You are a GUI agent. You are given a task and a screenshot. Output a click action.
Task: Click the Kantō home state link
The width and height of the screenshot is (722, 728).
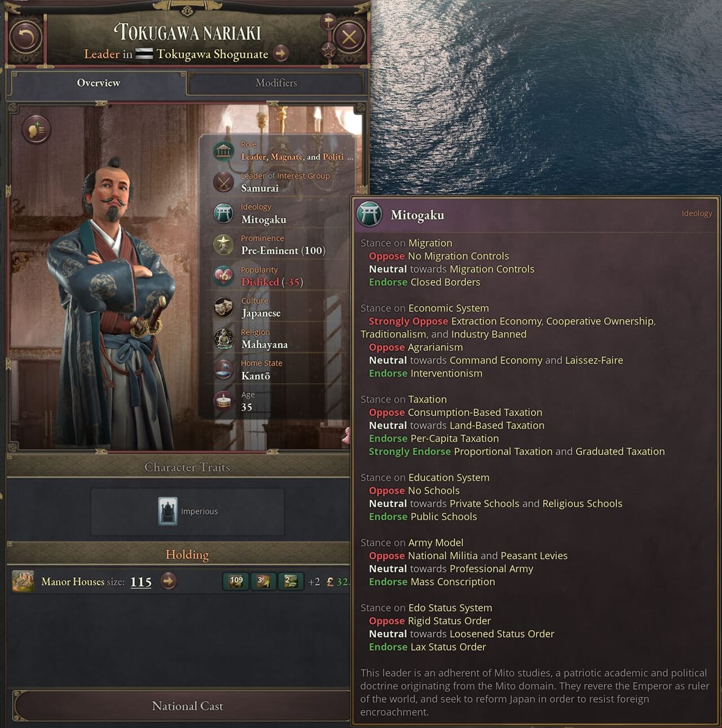tap(256, 376)
